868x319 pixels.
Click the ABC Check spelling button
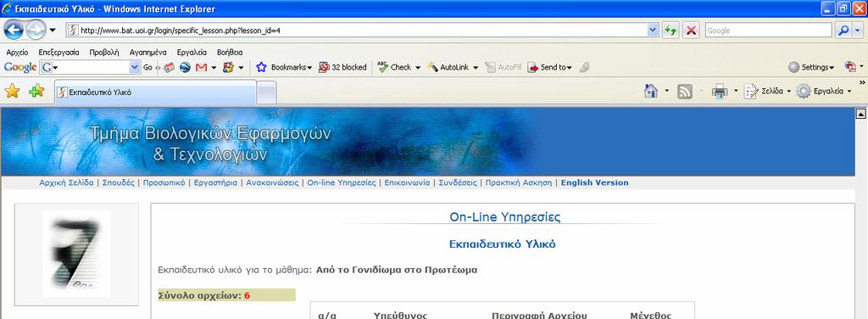[395, 67]
